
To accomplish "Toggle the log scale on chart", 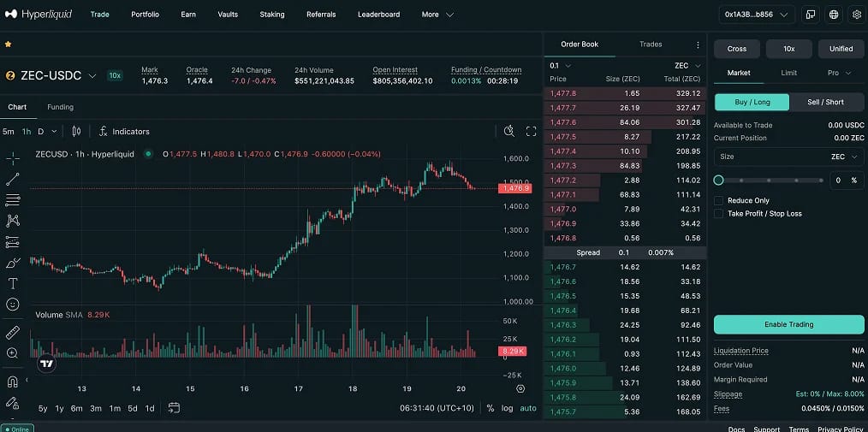I will point(507,408).
